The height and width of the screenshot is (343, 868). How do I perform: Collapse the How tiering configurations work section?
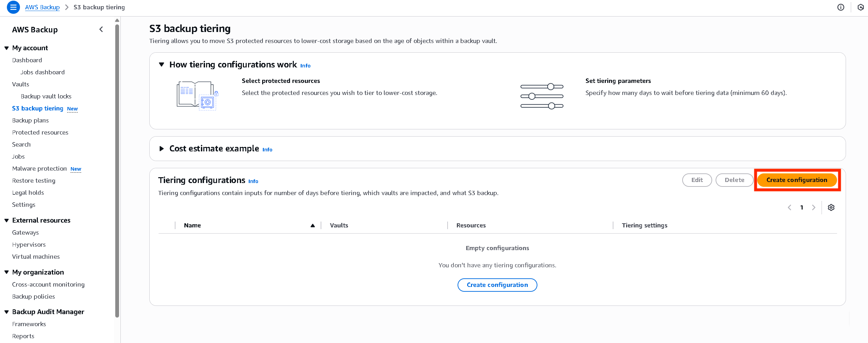click(x=161, y=65)
